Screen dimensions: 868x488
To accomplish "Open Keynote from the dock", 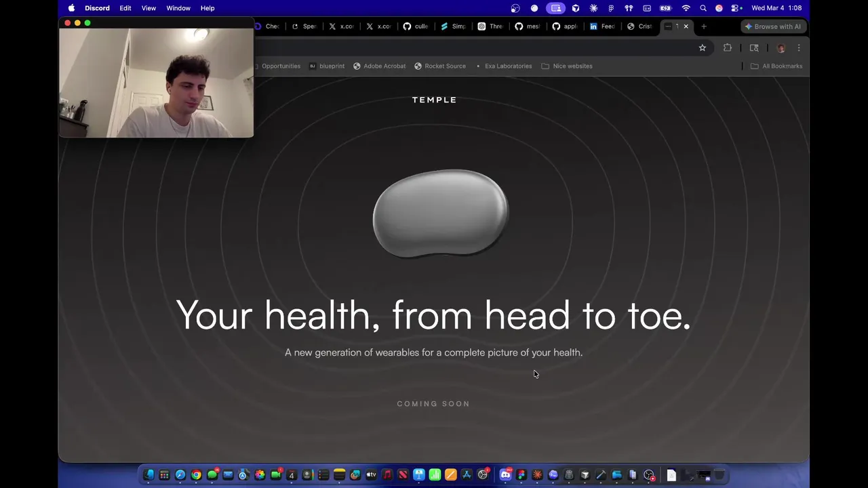I will [418, 475].
